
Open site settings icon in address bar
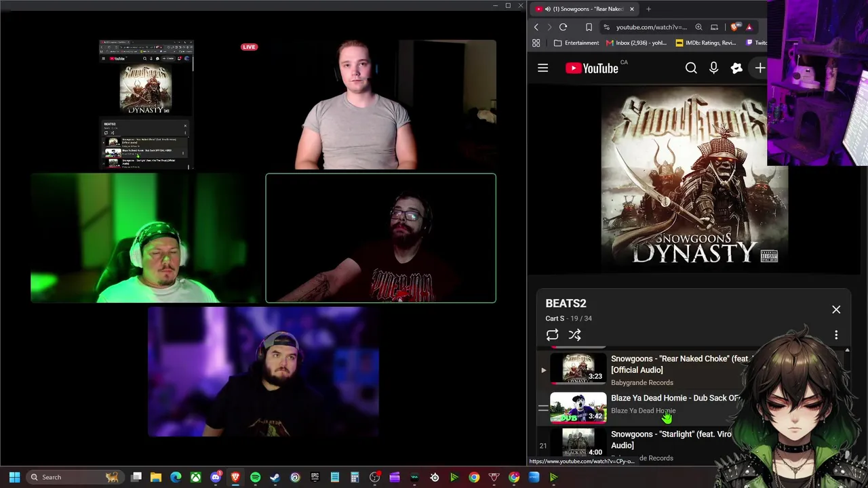[607, 27]
